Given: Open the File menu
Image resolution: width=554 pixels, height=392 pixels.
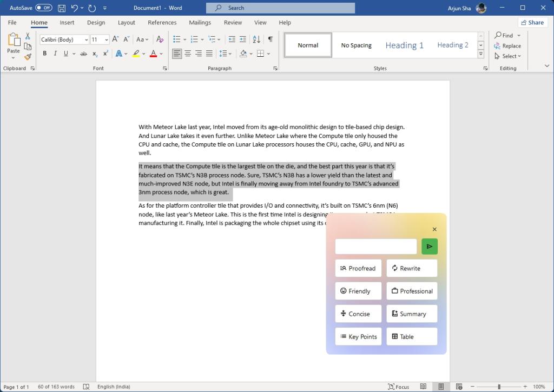Looking at the screenshot, I should (x=12, y=22).
